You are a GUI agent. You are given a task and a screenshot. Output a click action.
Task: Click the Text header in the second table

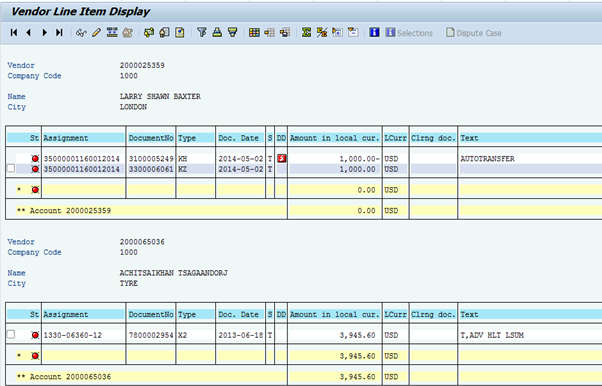pyautogui.click(x=530, y=314)
